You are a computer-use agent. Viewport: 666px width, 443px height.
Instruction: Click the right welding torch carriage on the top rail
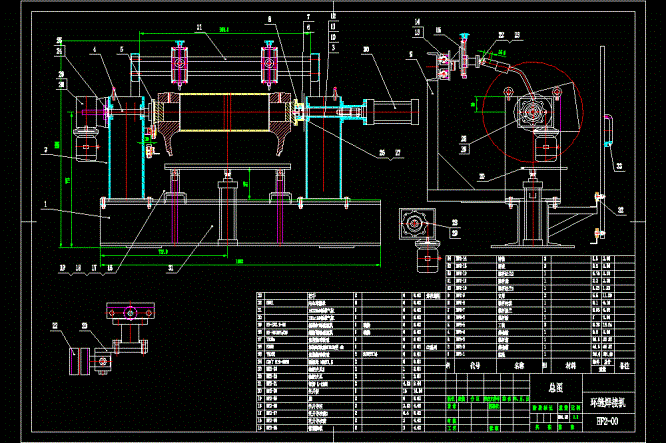pyautogui.click(x=269, y=65)
